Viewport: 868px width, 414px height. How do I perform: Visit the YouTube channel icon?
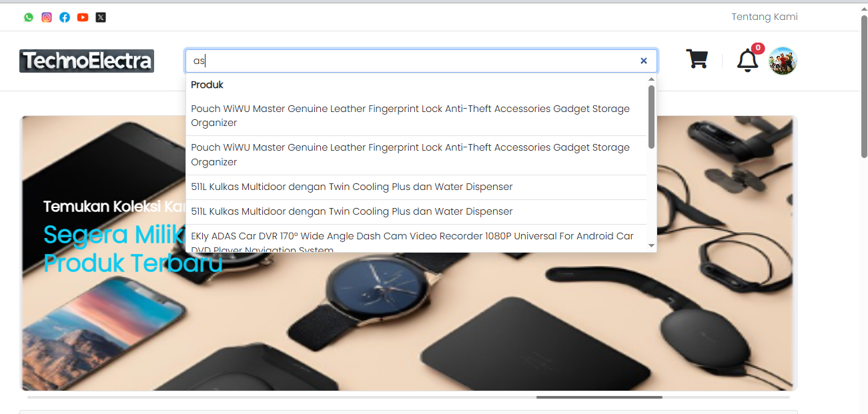(x=83, y=17)
